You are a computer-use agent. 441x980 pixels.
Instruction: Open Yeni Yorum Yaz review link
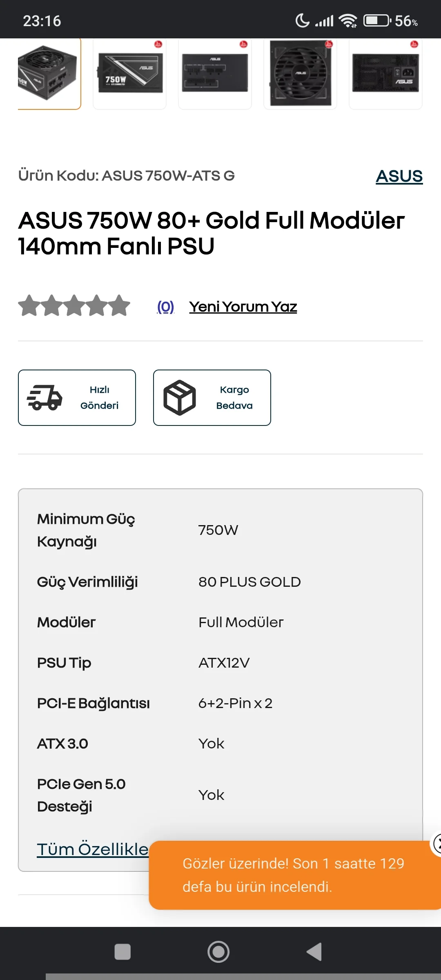tap(243, 307)
